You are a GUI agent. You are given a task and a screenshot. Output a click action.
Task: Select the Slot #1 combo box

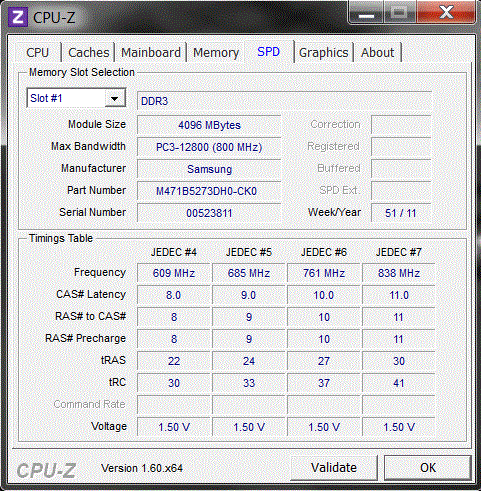coord(76,98)
